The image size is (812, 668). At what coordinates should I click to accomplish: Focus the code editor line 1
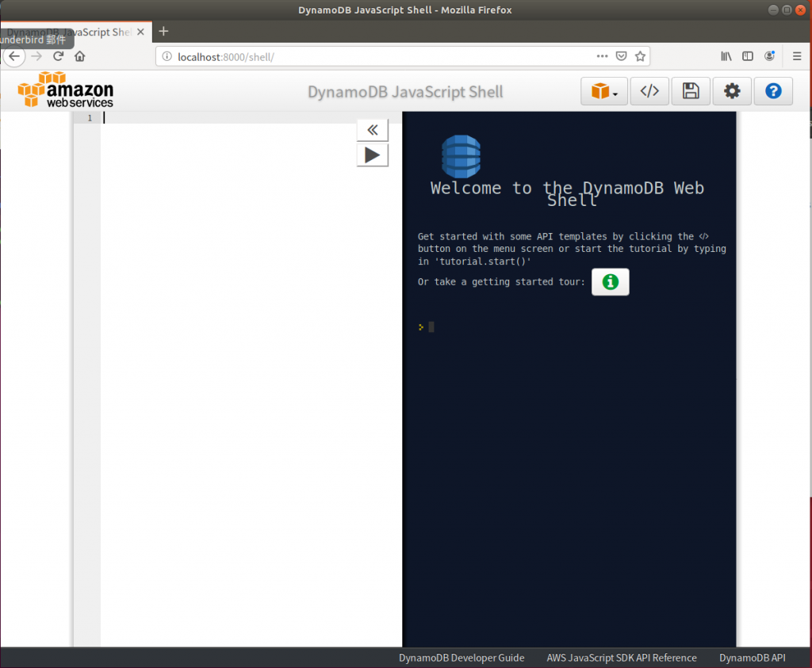[x=251, y=118]
